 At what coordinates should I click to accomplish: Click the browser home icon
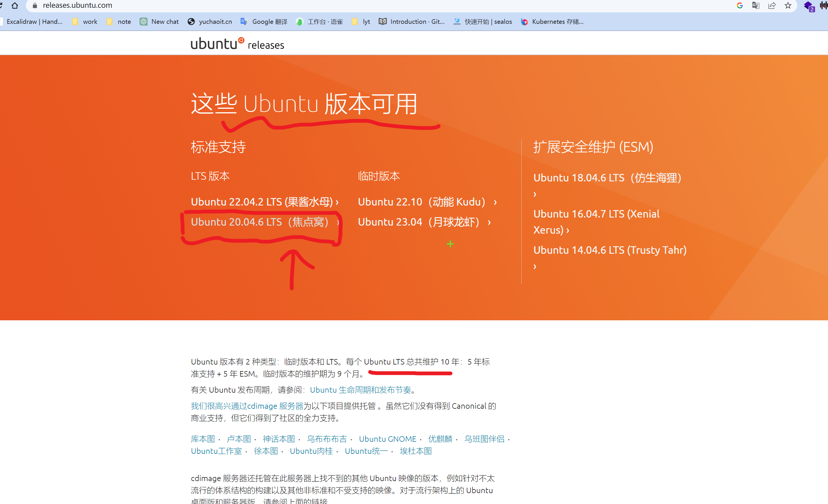[x=15, y=5]
